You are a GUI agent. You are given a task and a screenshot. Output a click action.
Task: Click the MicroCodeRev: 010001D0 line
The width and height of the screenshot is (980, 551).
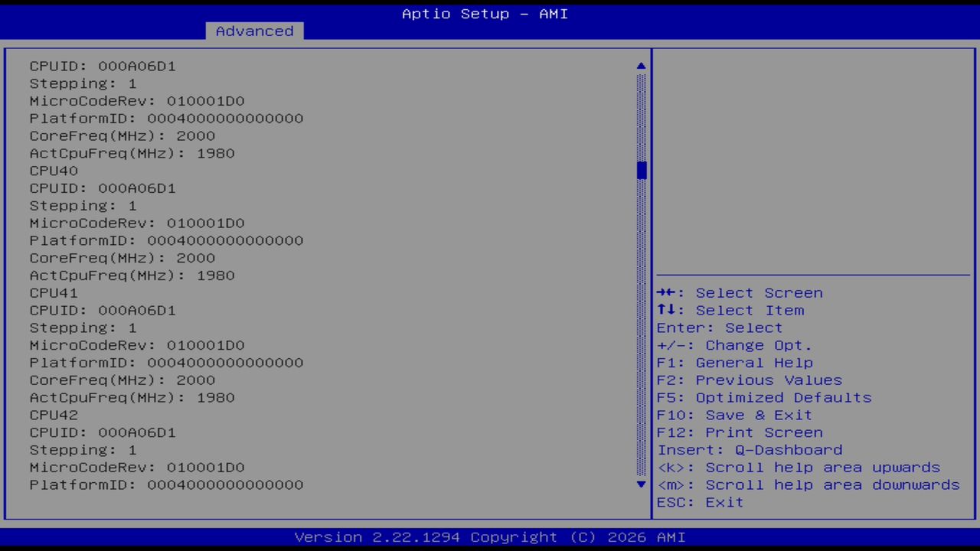137,100
